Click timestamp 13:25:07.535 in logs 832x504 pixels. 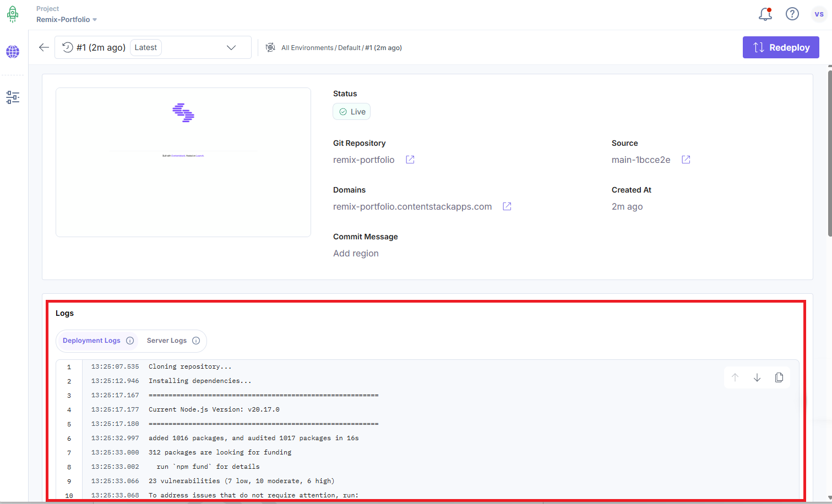115,366
